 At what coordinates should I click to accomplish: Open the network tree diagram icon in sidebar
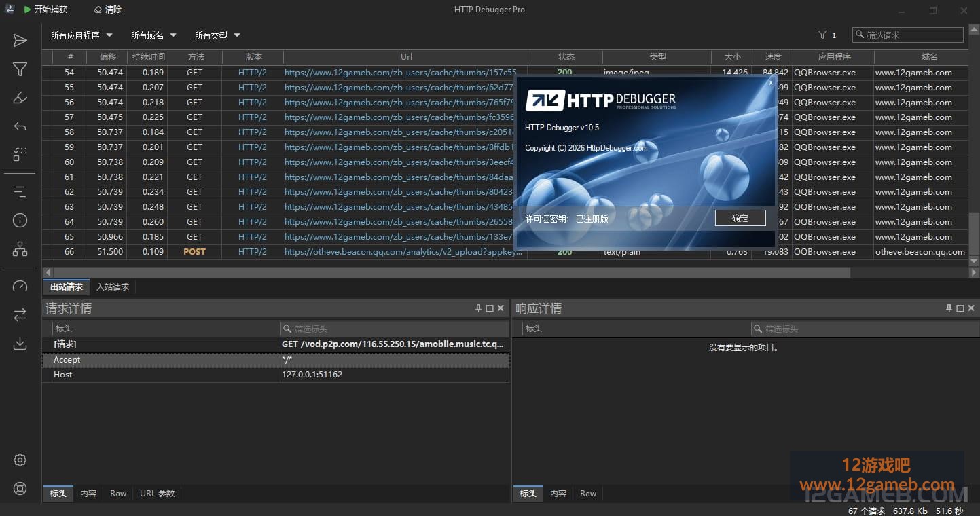pos(20,248)
